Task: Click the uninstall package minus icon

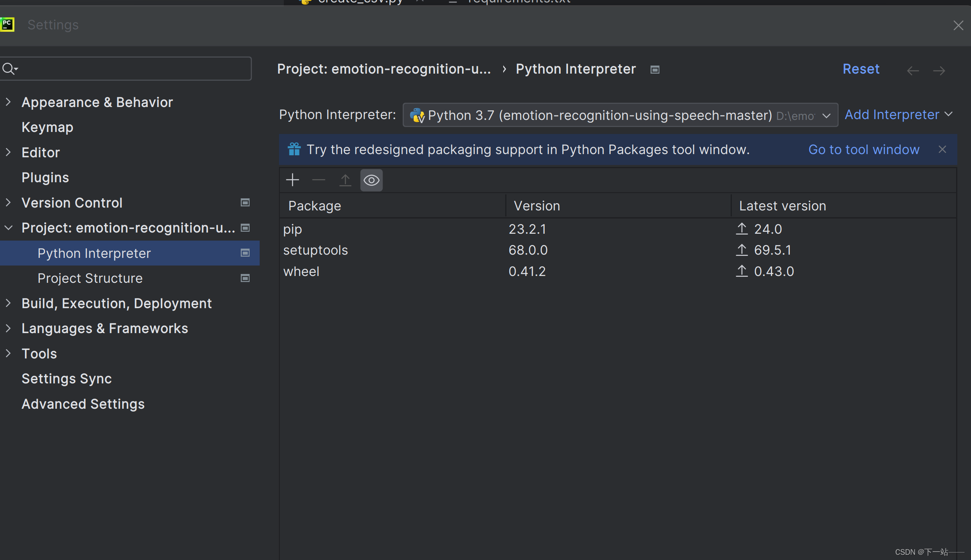Action: (318, 180)
